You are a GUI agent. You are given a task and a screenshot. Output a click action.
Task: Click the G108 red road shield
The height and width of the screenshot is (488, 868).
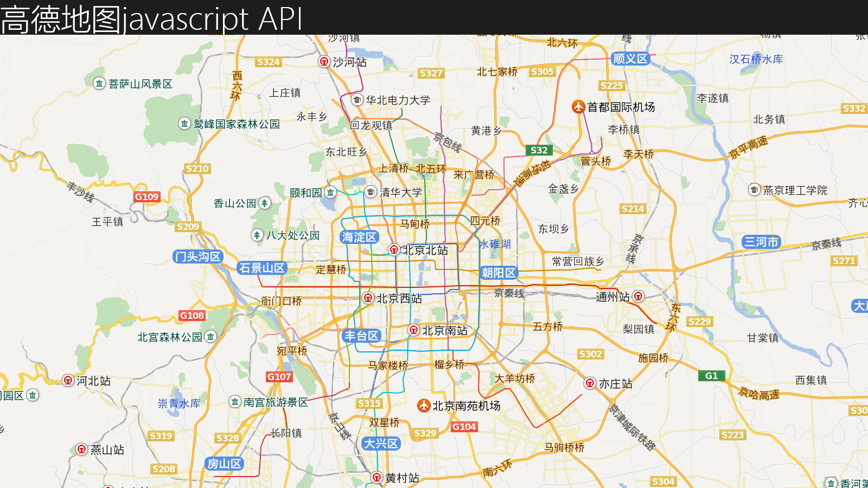pos(192,316)
